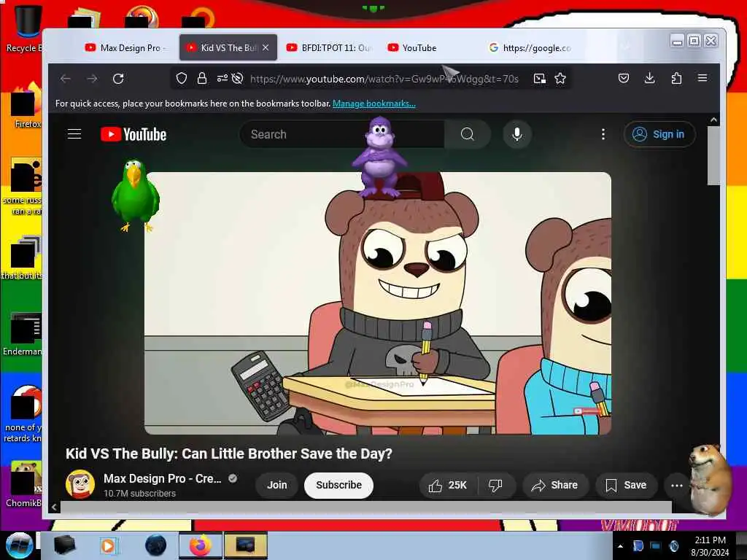Image resolution: width=747 pixels, height=560 pixels.
Task: Open the Firefox downloads panel
Action: (x=649, y=78)
